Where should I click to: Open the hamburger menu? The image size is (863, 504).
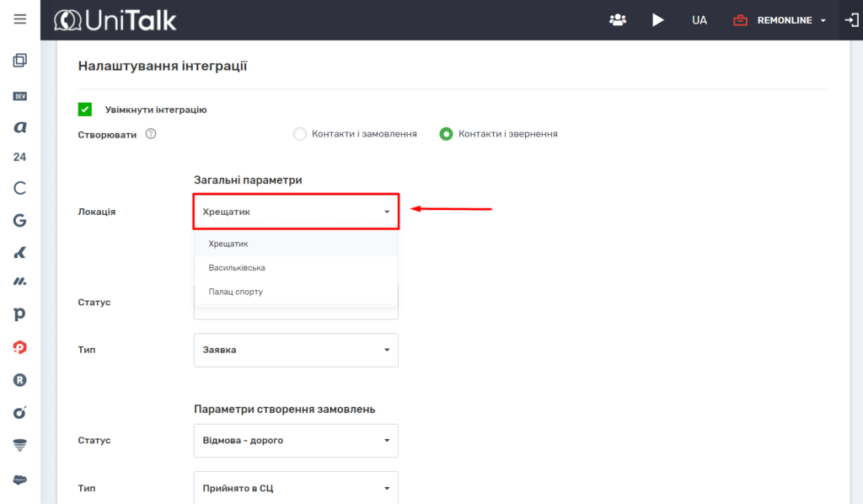click(x=20, y=19)
